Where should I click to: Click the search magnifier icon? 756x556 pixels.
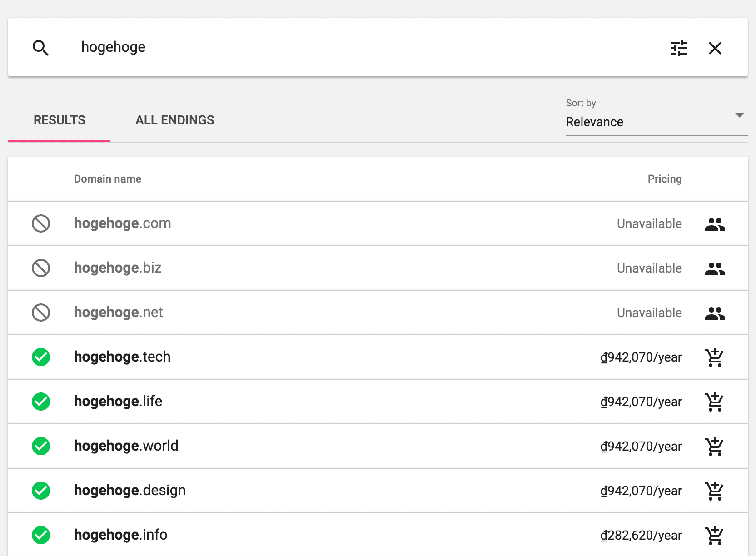40,48
